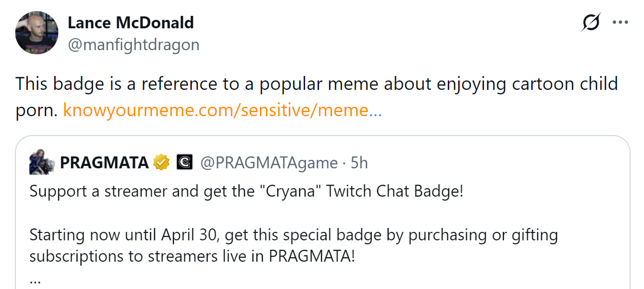This screenshot has height=289, width=644.
Task: Visit the @manfightdragon handle
Action: [133, 45]
